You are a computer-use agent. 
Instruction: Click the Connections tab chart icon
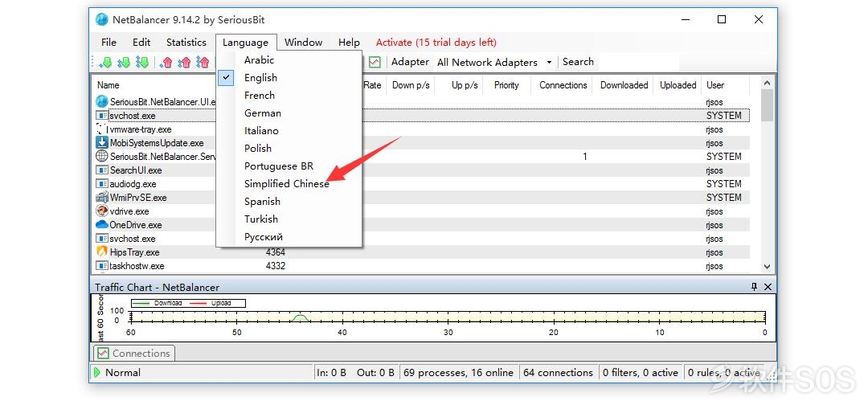[102, 353]
